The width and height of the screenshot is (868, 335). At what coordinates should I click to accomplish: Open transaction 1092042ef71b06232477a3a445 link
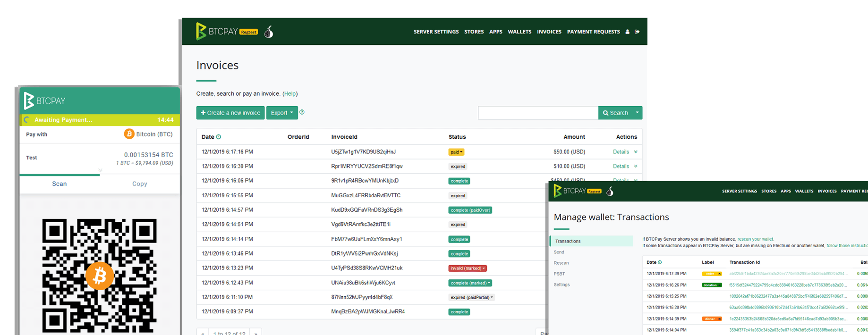(788, 296)
